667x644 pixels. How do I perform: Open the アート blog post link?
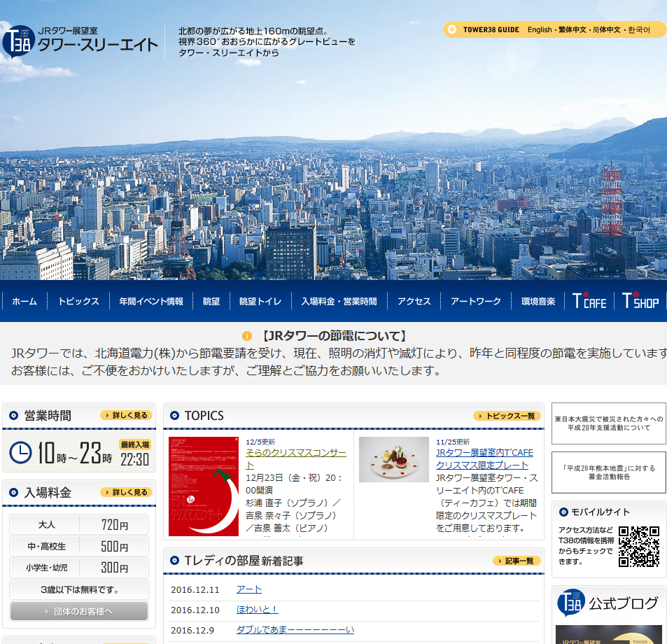(x=249, y=589)
